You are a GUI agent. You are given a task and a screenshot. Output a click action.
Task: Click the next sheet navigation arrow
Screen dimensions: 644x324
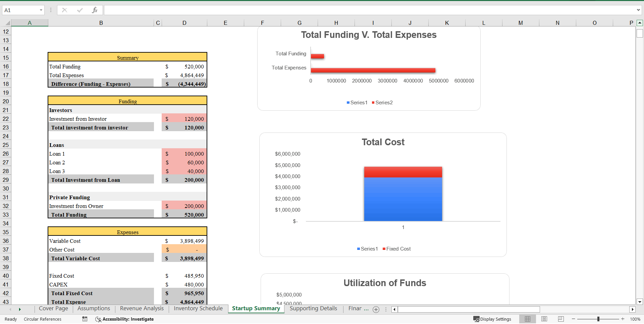point(20,309)
